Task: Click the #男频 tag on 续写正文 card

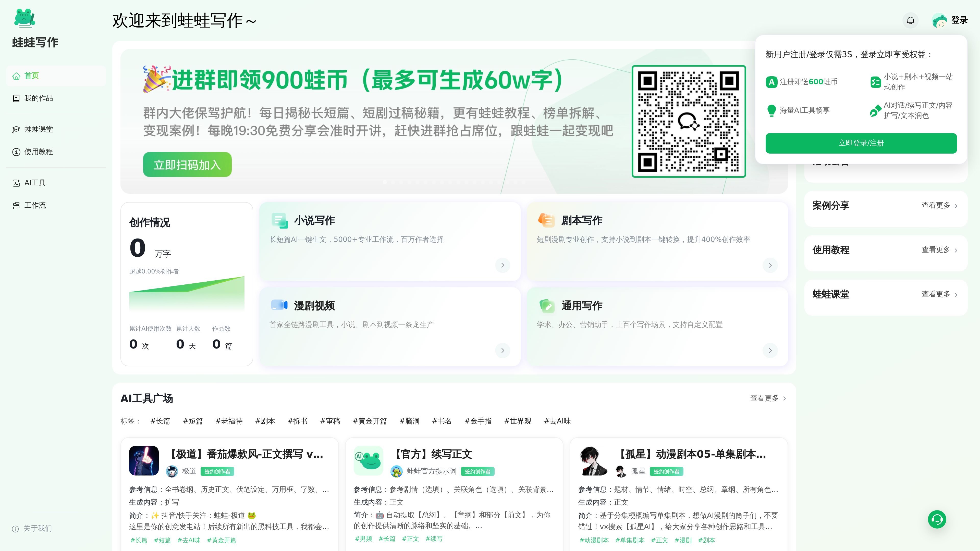Action: (x=363, y=539)
